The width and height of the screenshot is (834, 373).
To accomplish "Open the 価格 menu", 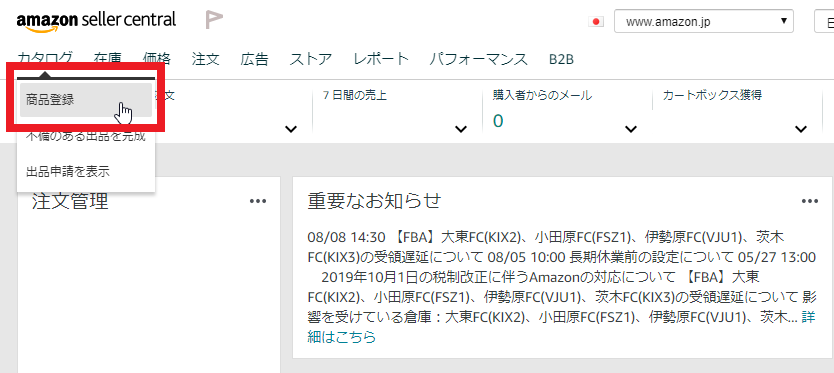I will 157,59.
